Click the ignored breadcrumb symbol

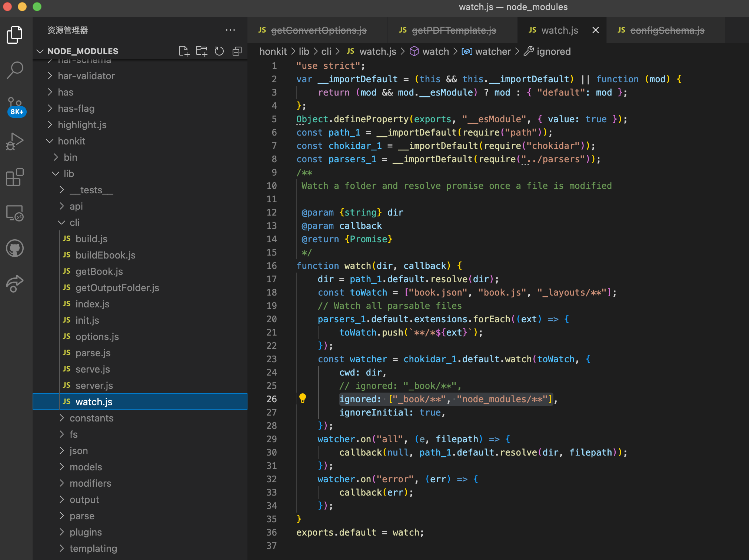click(x=547, y=51)
